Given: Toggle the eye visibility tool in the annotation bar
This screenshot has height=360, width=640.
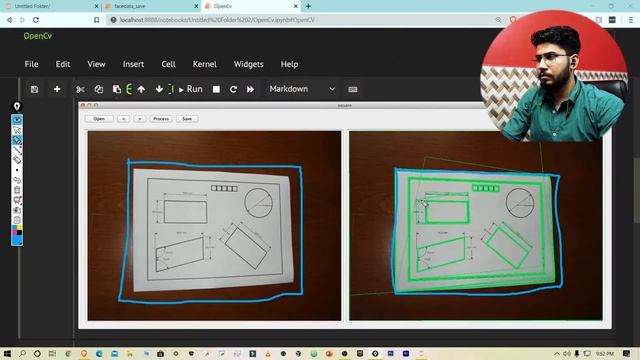Looking at the screenshot, I should (x=17, y=120).
